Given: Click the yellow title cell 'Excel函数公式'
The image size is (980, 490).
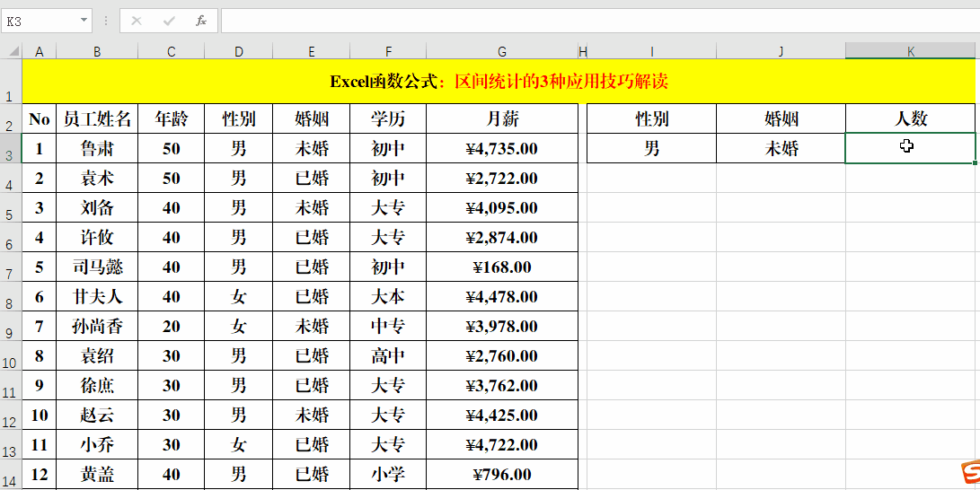Looking at the screenshot, I should 499,81.
